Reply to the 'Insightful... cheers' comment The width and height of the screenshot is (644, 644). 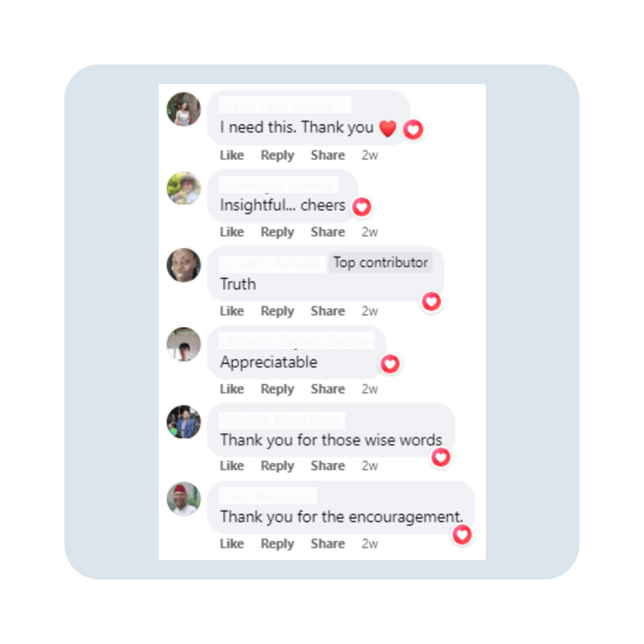point(278,232)
